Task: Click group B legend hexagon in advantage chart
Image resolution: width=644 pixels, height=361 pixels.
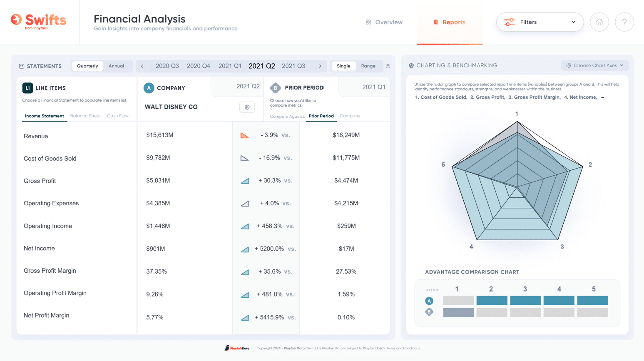Action: click(x=429, y=312)
